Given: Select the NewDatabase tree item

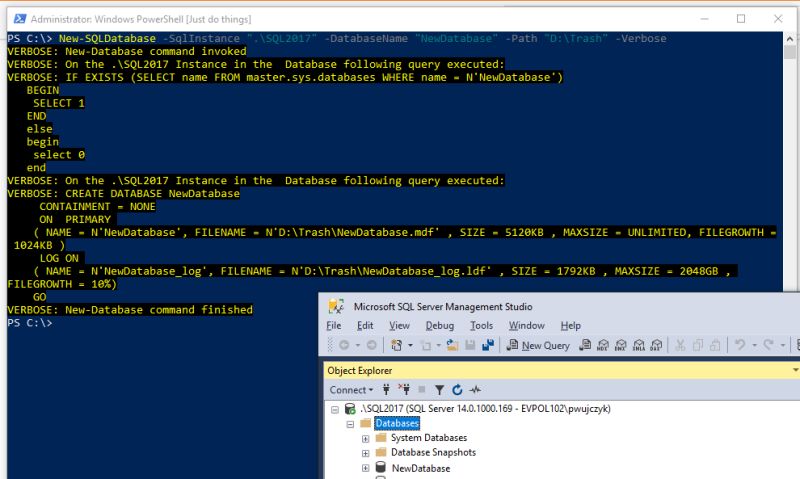Looking at the screenshot, I should click(421, 468).
